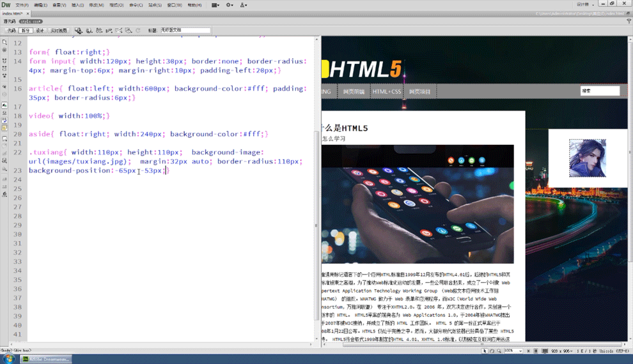Open the 站点(S) menu

155,5
